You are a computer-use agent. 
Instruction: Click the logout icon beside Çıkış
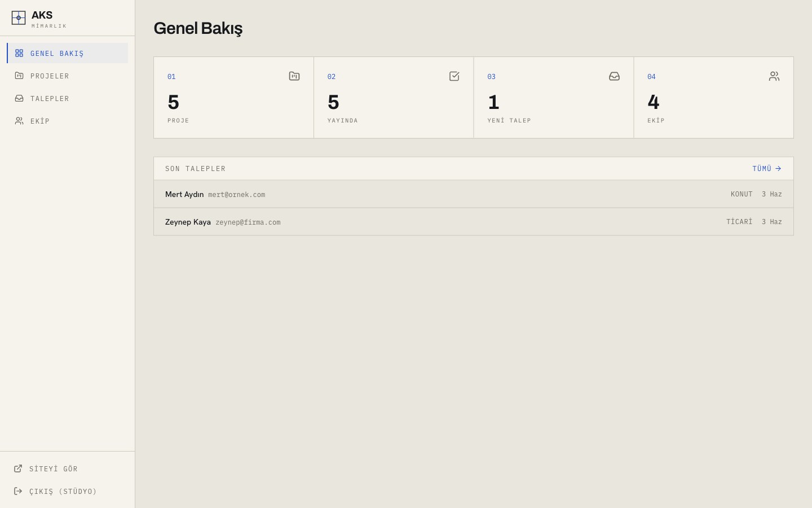[x=18, y=491]
